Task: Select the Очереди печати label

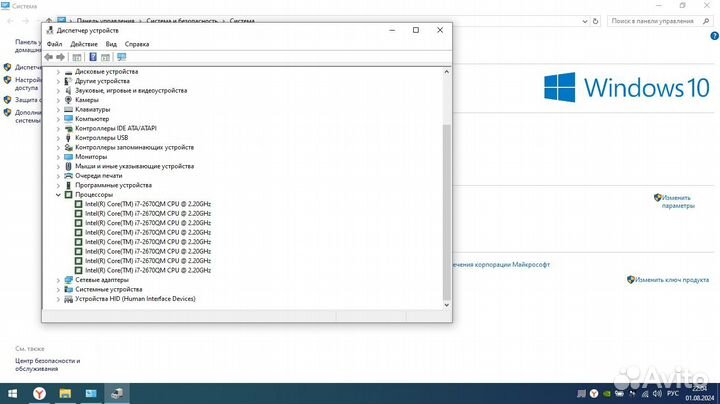Action: tap(99, 175)
